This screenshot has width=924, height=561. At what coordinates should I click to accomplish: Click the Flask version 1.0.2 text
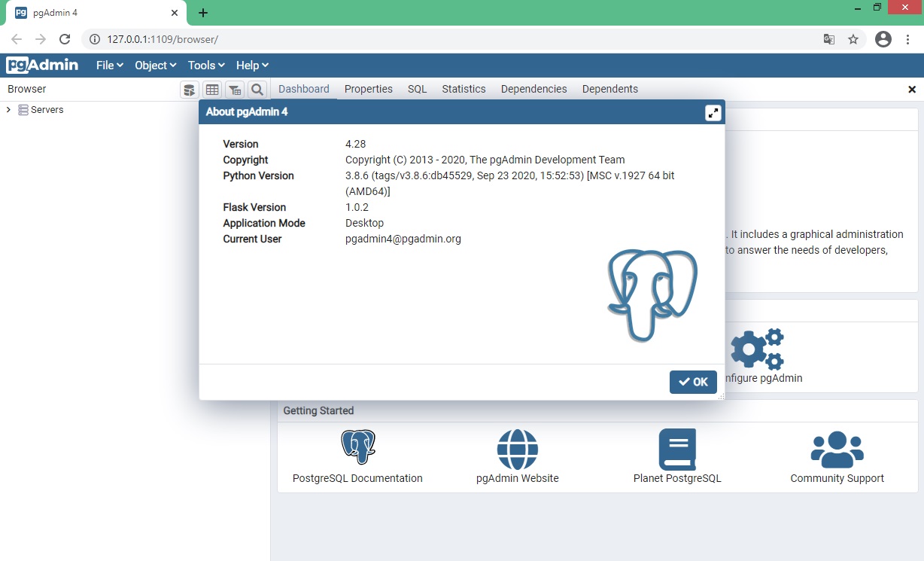(x=357, y=207)
